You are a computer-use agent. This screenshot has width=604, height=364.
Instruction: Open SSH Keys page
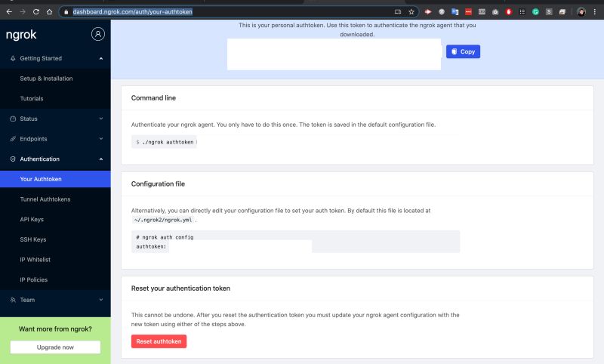coord(33,239)
